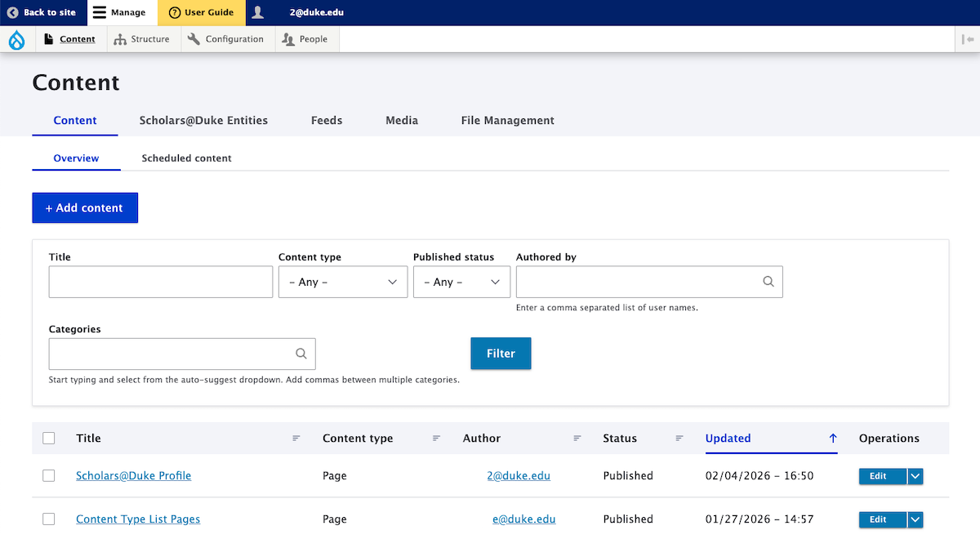Expand the Edit operations dropdown for Scholars@Duke Profile

(x=915, y=475)
